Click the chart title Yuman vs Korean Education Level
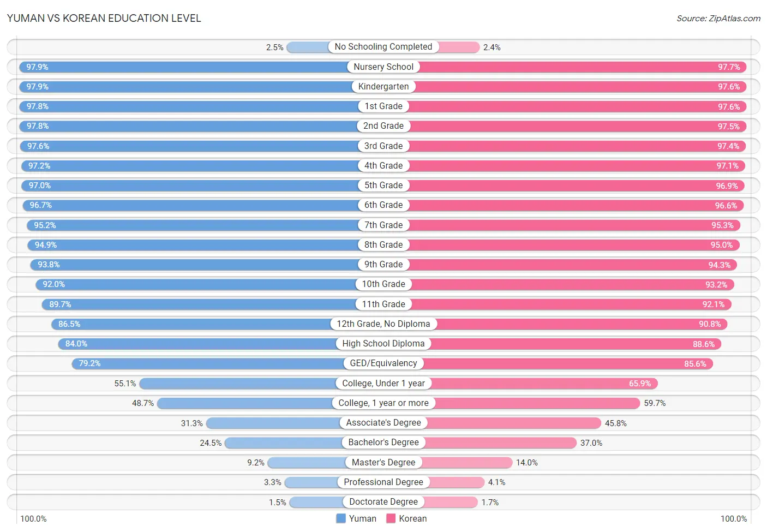The width and height of the screenshot is (767, 532). click(104, 18)
